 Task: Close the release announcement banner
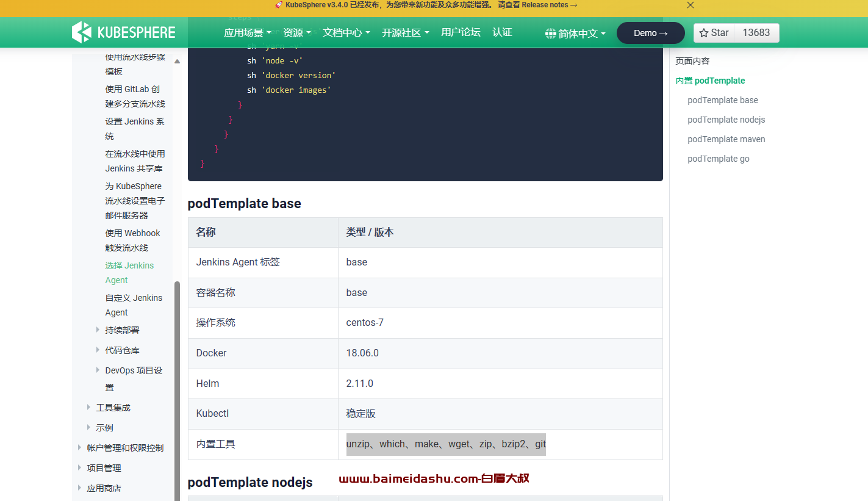[x=690, y=5]
